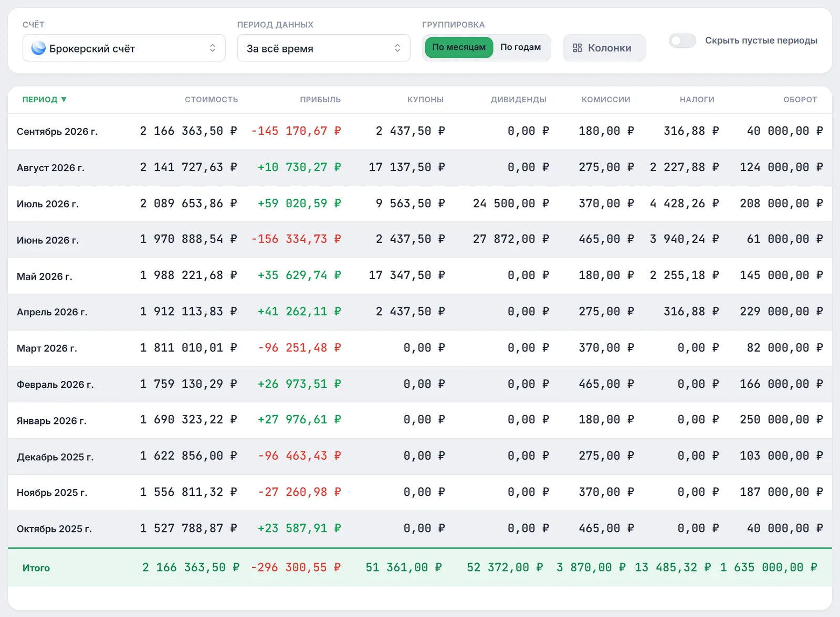840x617 pixels.
Task: Click the Июль 2026 г. period cell
Action: (48, 204)
